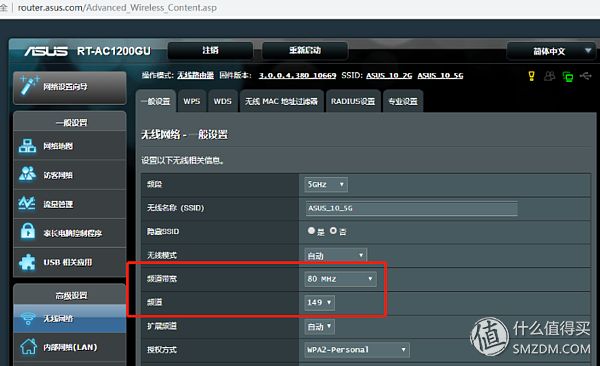Expand the 5GHz band dropdown

point(326,185)
